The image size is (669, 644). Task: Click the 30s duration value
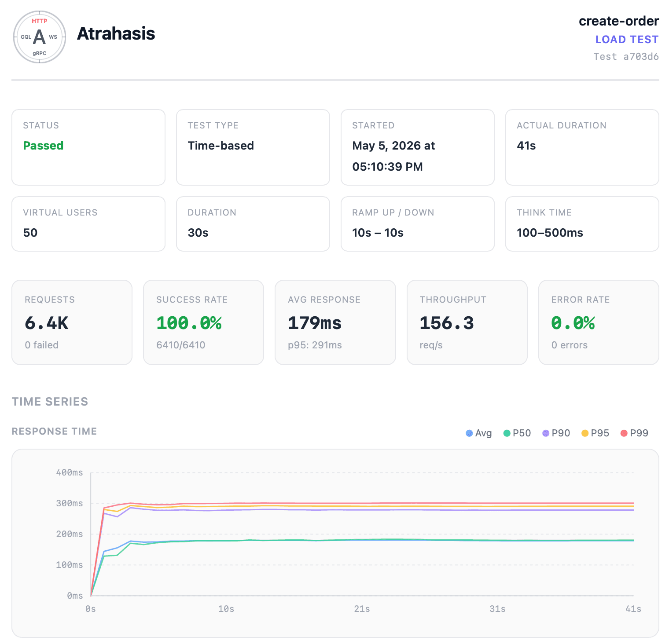tap(198, 233)
